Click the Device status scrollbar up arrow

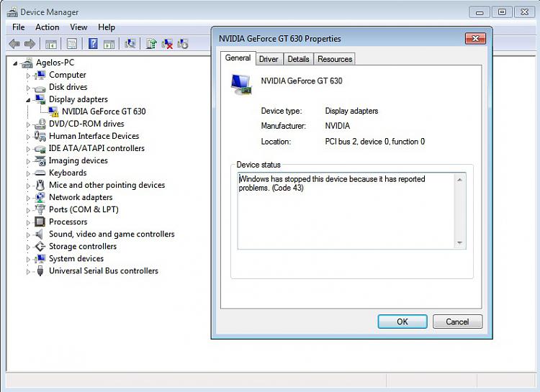(459, 180)
